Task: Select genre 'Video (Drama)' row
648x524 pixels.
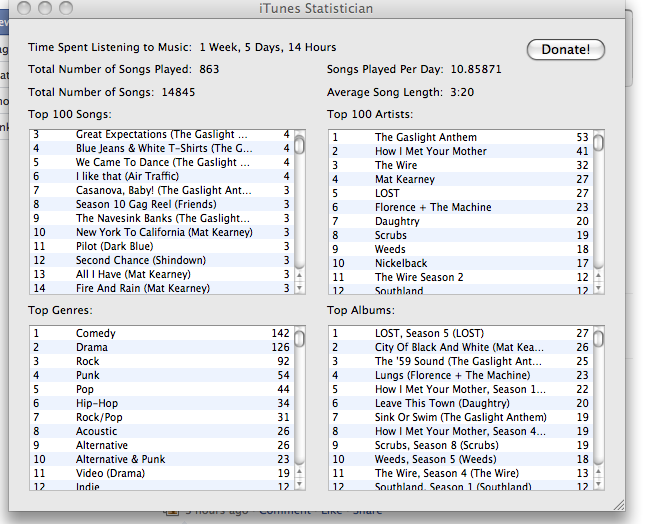Action: [x=162, y=474]
